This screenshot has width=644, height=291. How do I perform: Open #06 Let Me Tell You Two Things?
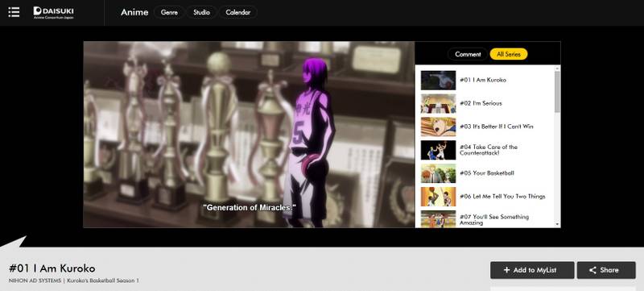click(502, 197)
